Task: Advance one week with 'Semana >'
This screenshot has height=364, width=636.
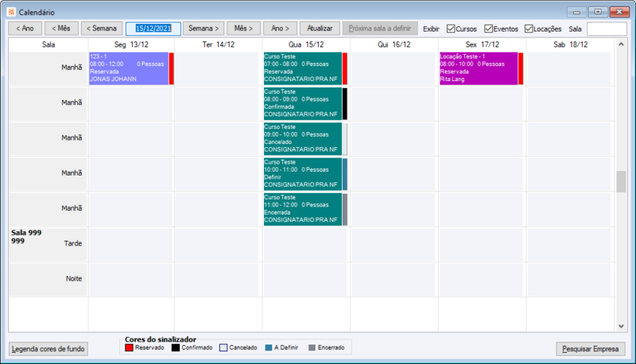Action: pos(204,29)
